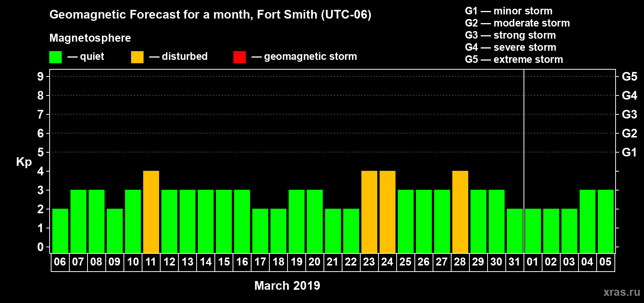Click the green bar for day 17
644x303 pixels.
click(260, 231)
